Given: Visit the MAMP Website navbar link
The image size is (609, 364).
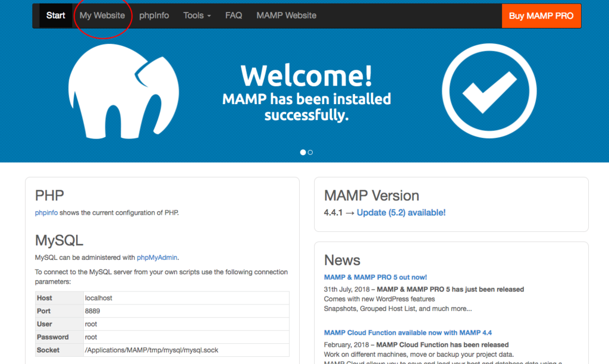Looking at the screenshot, I should pos(286,15).
